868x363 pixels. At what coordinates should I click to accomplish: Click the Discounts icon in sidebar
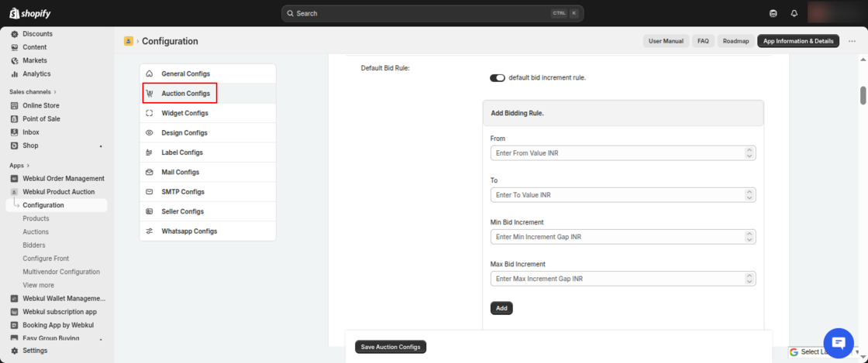15,34
